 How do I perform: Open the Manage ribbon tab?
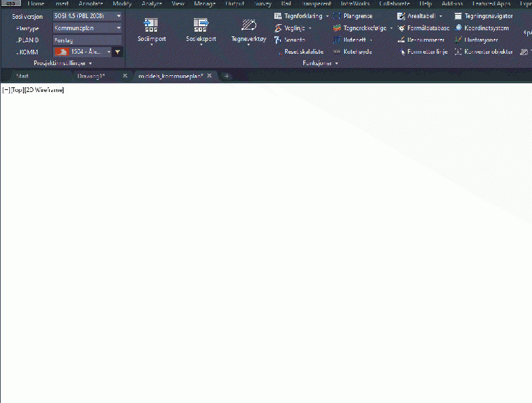point(205,3)
